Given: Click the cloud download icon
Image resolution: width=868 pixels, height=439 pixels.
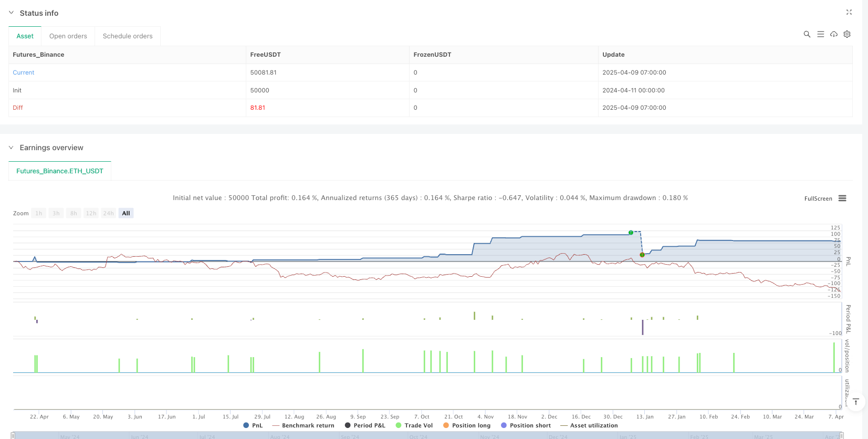Looking at the screenshot, I should tap(833, 34).
